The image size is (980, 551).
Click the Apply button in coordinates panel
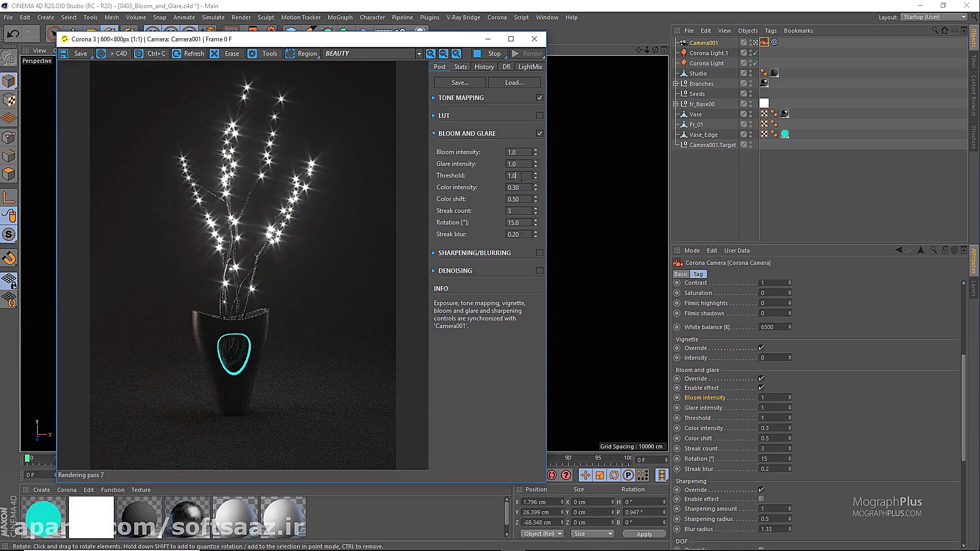click(x=644, y=534)
